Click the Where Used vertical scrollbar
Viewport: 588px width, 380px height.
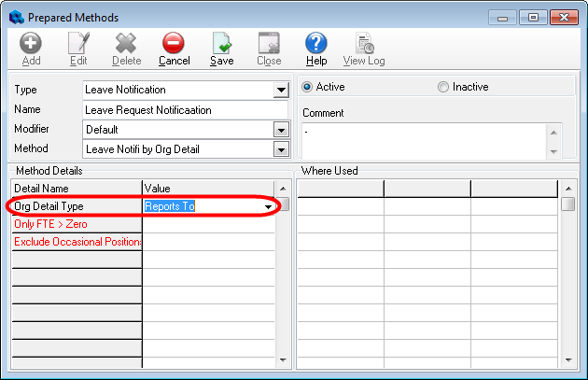pos(567,280)
